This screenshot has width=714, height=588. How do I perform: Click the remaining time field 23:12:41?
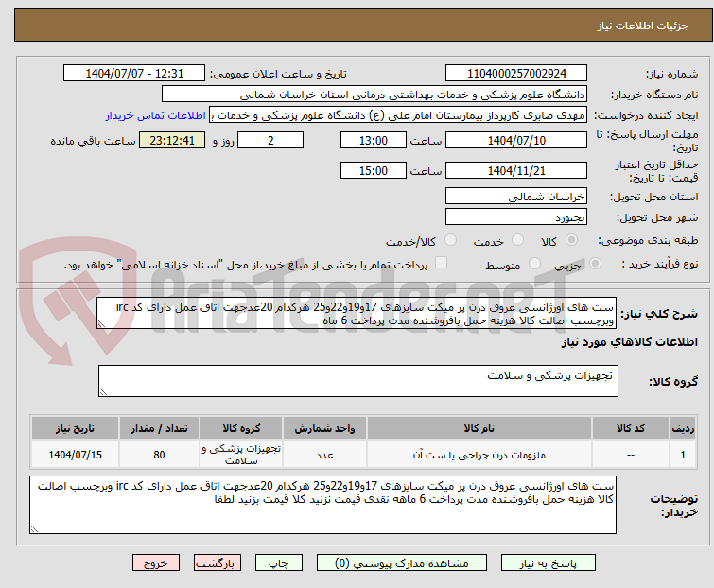point(172,140)
